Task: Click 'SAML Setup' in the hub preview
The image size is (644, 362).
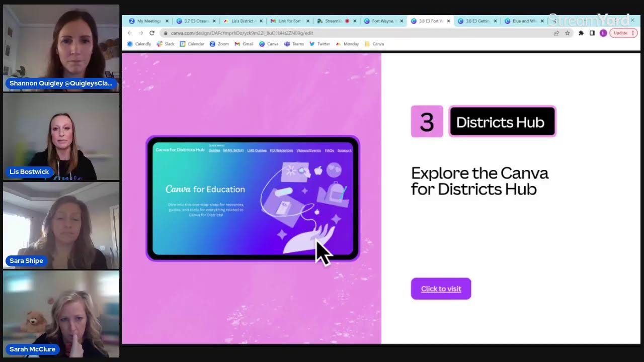Action: click(233, 150)
